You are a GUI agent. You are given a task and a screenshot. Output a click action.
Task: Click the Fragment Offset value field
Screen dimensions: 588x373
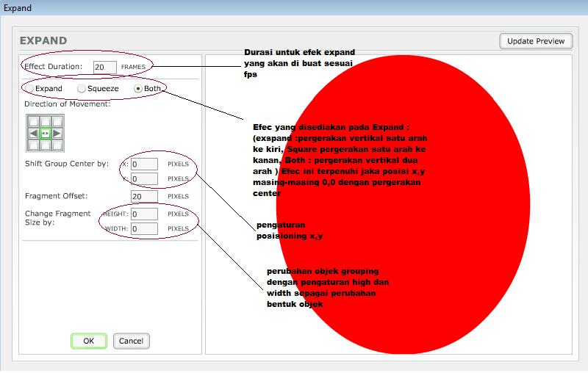coord(144,196)
